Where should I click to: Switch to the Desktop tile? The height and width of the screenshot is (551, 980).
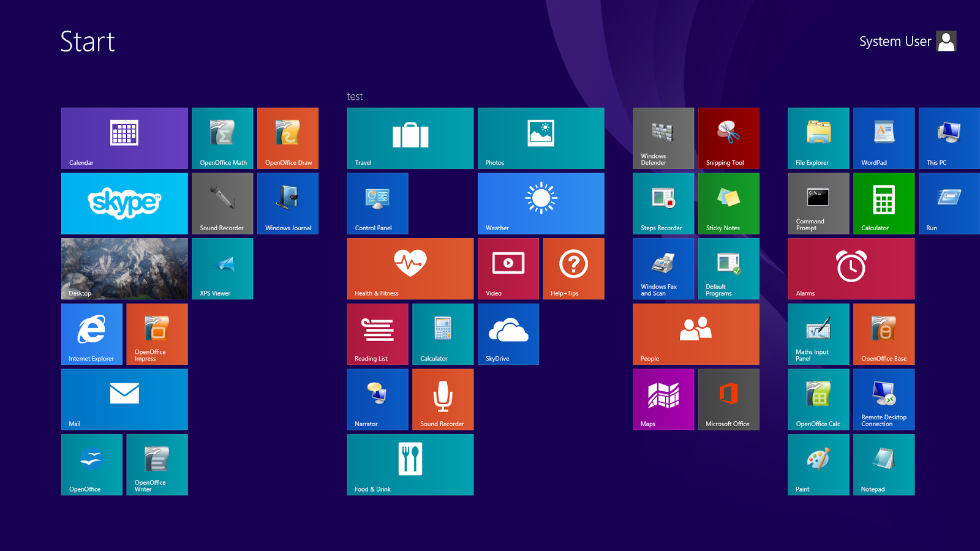coord(124,268)
